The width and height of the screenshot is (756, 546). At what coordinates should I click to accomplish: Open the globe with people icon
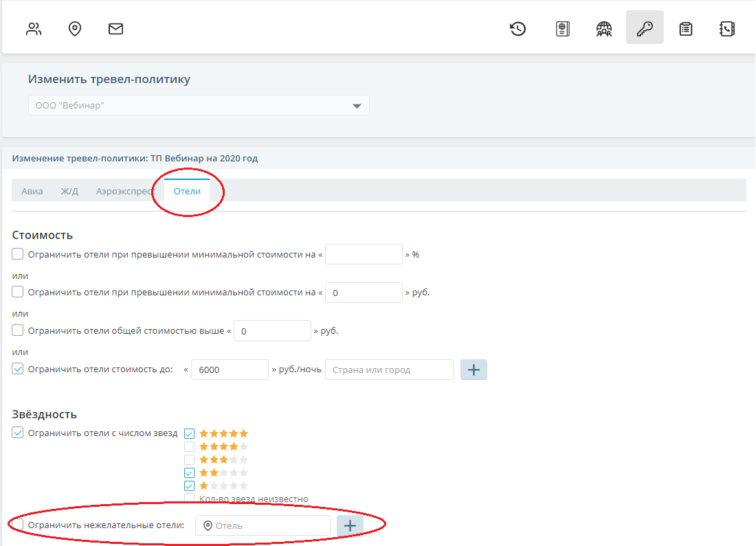click(603, 29)
